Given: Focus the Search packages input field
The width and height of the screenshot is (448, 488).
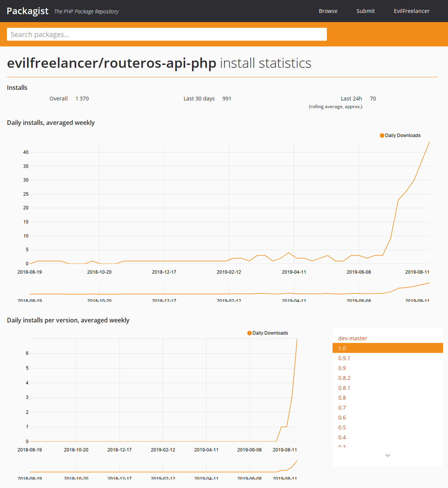Looking at the screenshot, I should pos(167,34).
